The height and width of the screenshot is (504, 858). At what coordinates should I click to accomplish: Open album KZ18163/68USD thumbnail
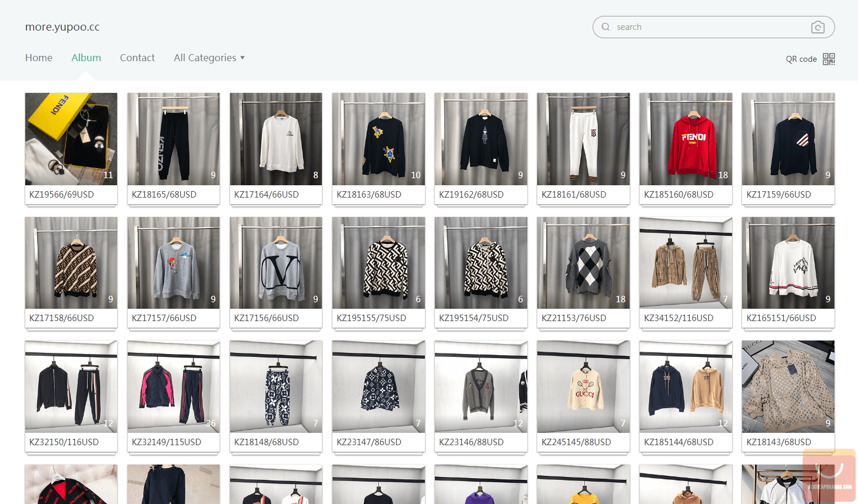(x=378, y=139)
